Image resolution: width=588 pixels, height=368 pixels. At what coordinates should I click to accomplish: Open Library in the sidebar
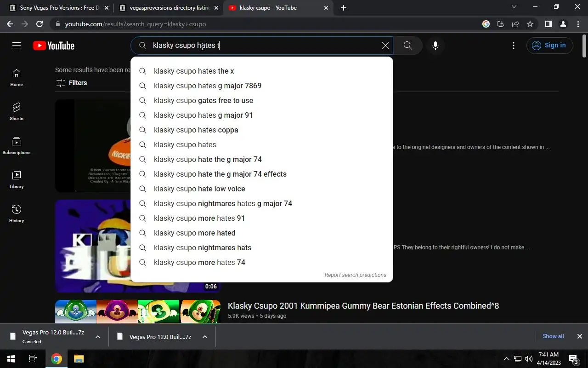click(17, 180)
